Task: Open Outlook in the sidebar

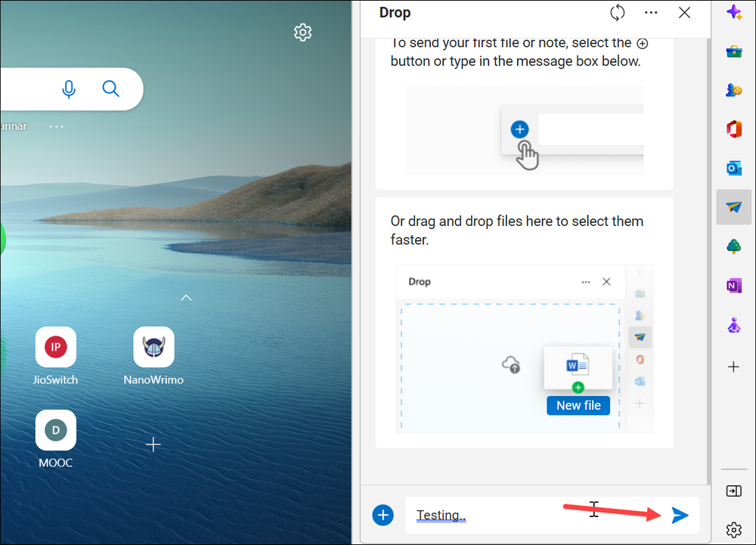Action: coord(734,168)
